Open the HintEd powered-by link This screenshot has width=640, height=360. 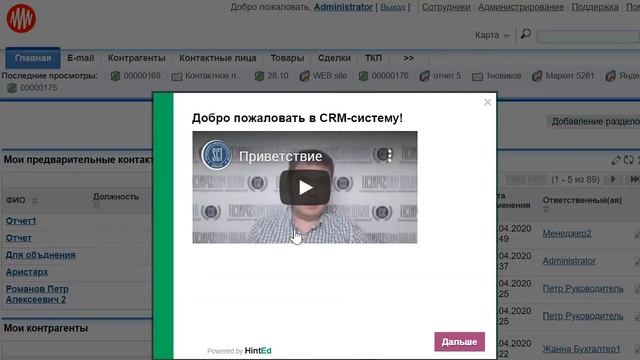(x=258, y=351)
